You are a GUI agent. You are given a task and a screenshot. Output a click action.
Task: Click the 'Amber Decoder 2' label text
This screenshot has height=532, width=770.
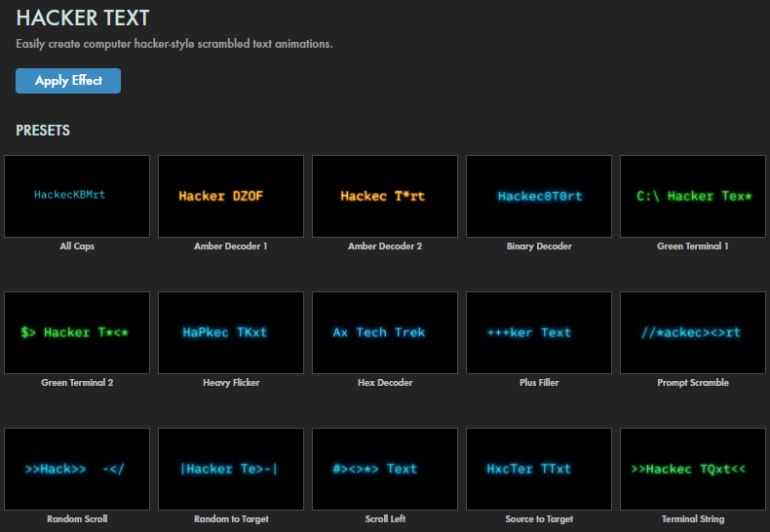click(x=385, y=247)
